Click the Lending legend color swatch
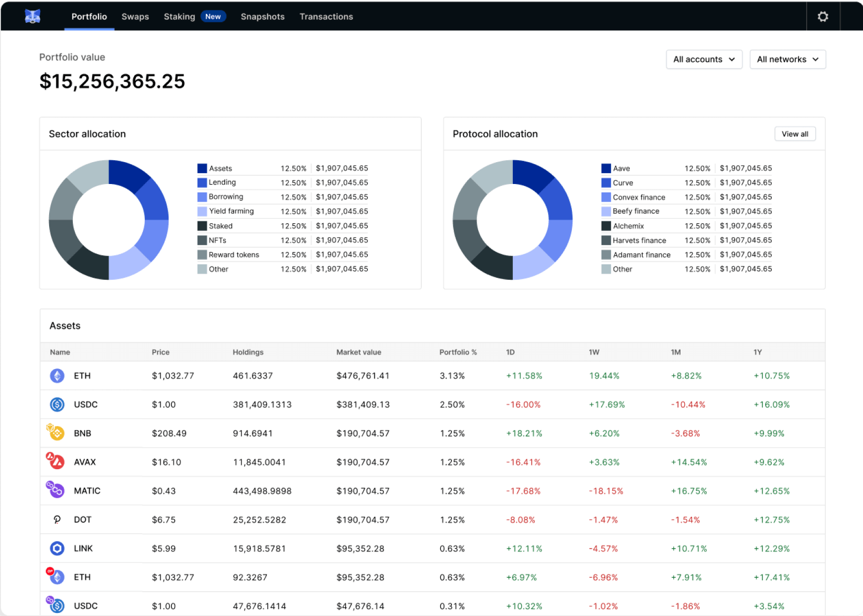 pyautogui.click(x=202, y=183)
